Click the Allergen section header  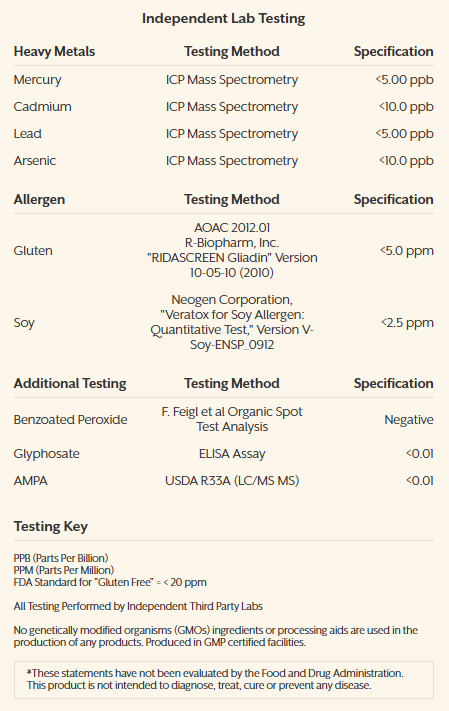pos(39,200)
